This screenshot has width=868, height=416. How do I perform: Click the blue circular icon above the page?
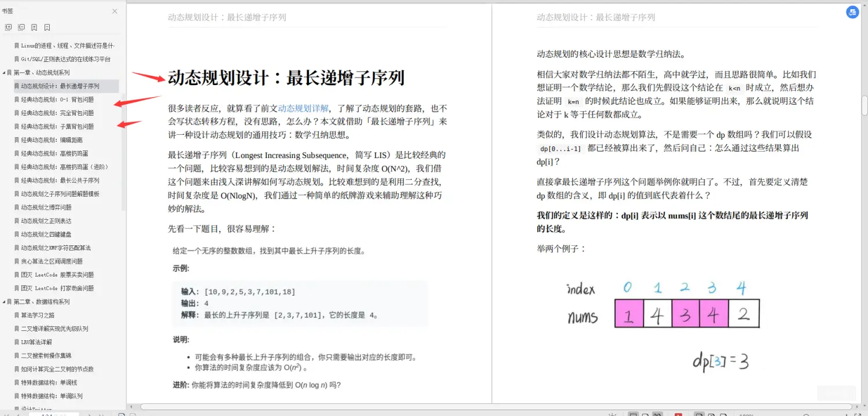(852, 12)
